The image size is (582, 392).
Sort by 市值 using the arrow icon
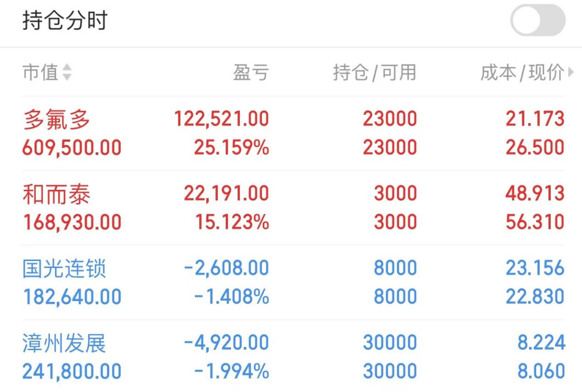click(x=67, y=72)
